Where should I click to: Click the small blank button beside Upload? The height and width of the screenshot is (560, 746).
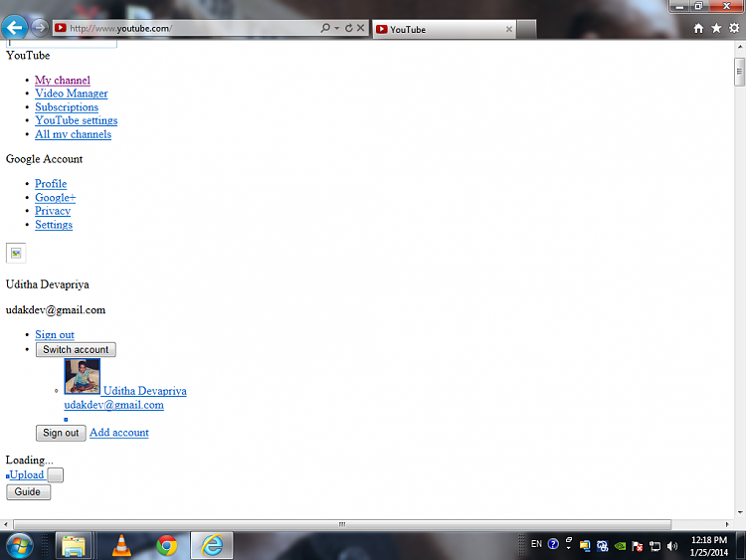pos(55,475)
